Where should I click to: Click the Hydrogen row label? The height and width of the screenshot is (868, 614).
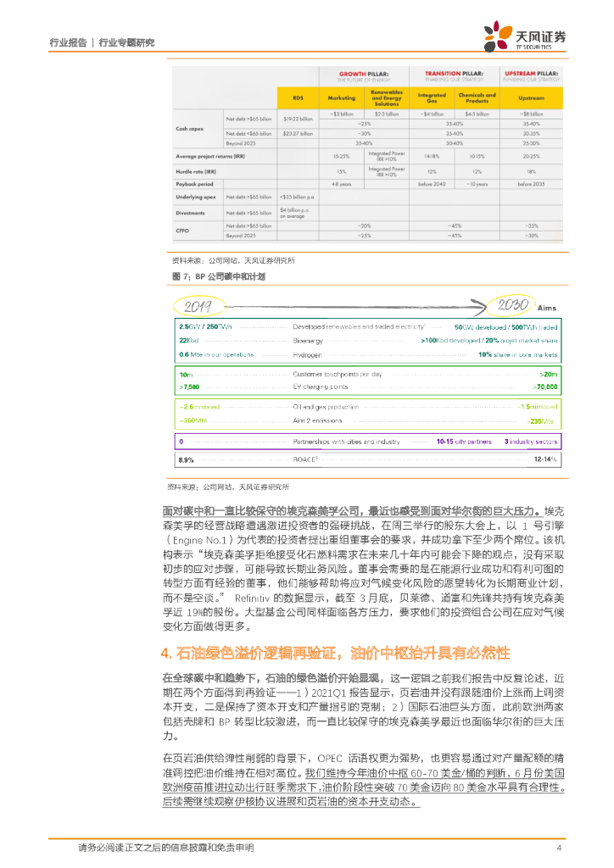(x=307, y=355)
